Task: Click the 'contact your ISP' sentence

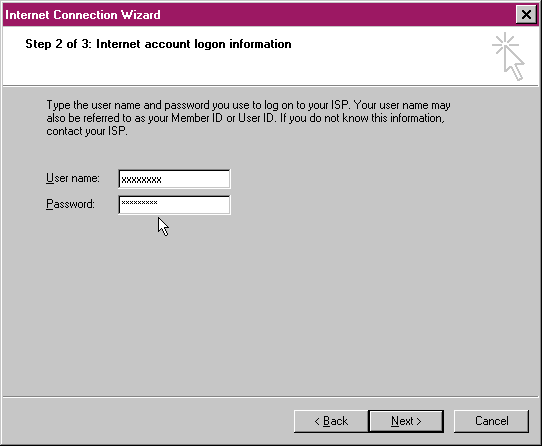Action: click(87, 131)
